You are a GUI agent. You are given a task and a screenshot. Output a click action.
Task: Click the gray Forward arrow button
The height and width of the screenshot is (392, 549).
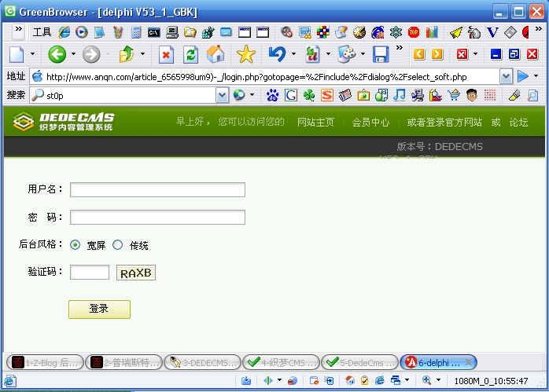[91, 54]
